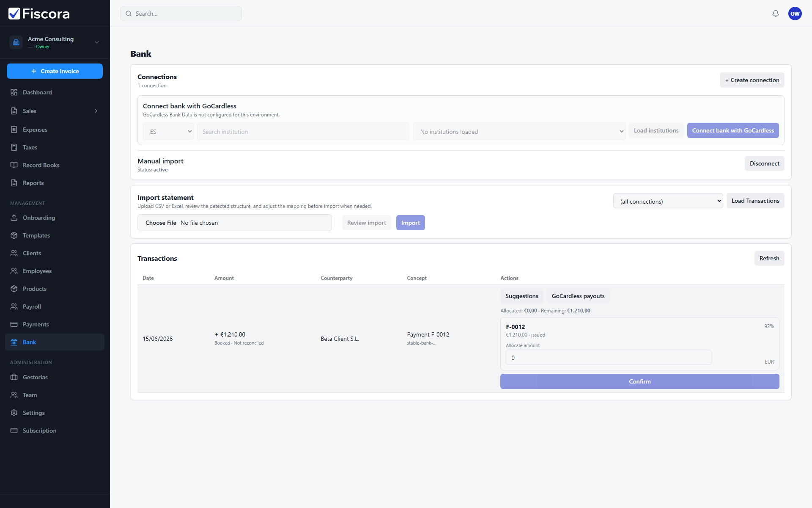Click the Import button
Viewport: 812px width, 508px height.
click(410, 223)
